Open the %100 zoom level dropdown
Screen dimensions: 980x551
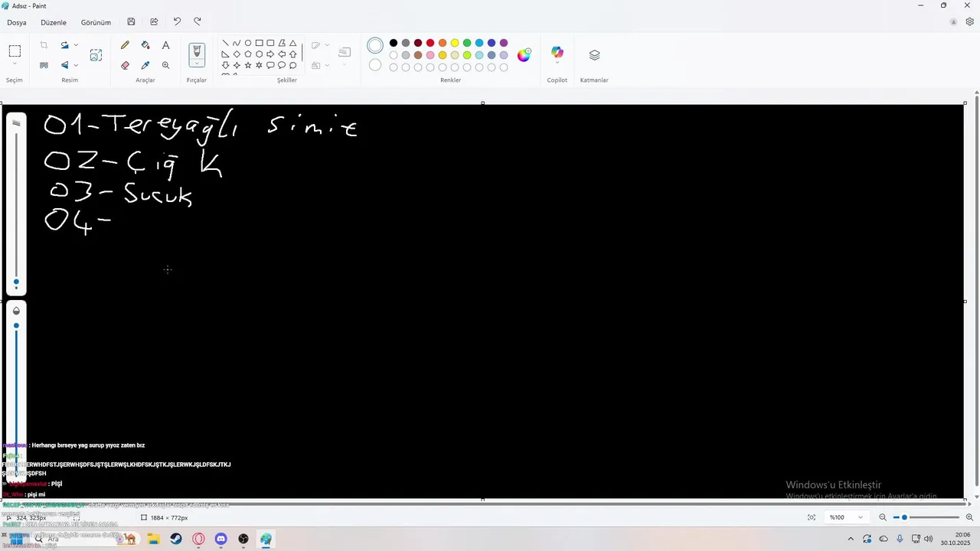pos(846,517)
